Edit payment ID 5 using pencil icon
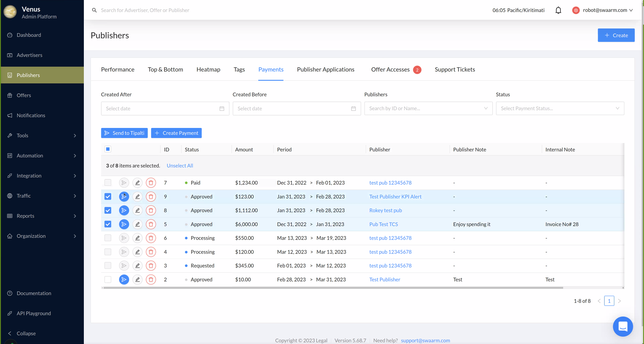 pos(138,224)
